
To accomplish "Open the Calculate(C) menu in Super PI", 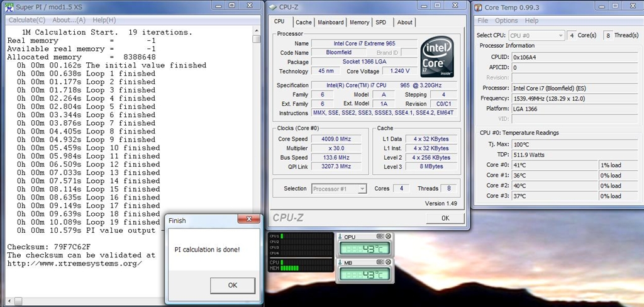I will (28, 20).
